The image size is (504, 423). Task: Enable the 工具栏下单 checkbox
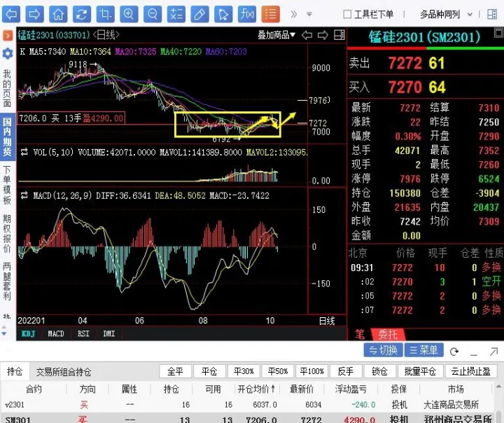pyautogui.click(x=347, y=14)
